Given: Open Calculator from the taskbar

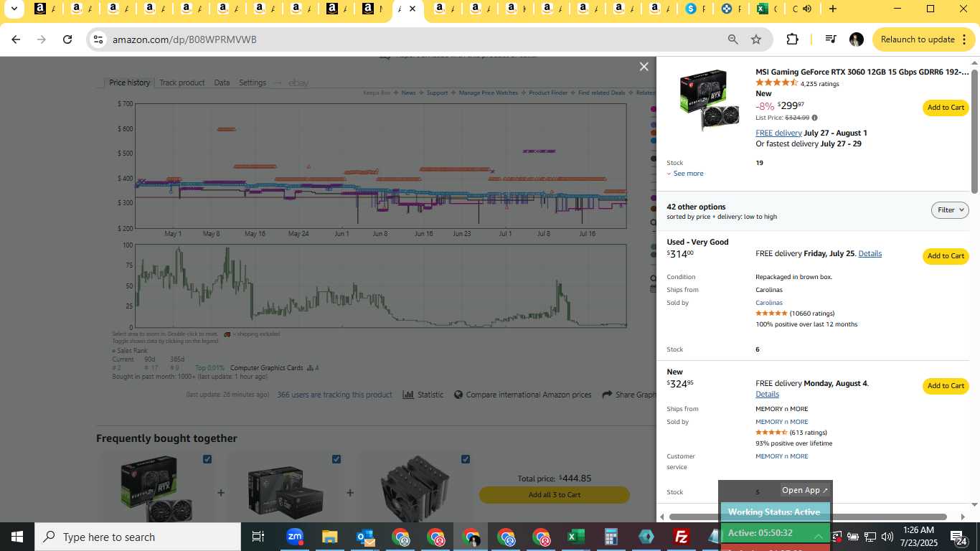Looking at the screenshot, I should pos(611,537).
